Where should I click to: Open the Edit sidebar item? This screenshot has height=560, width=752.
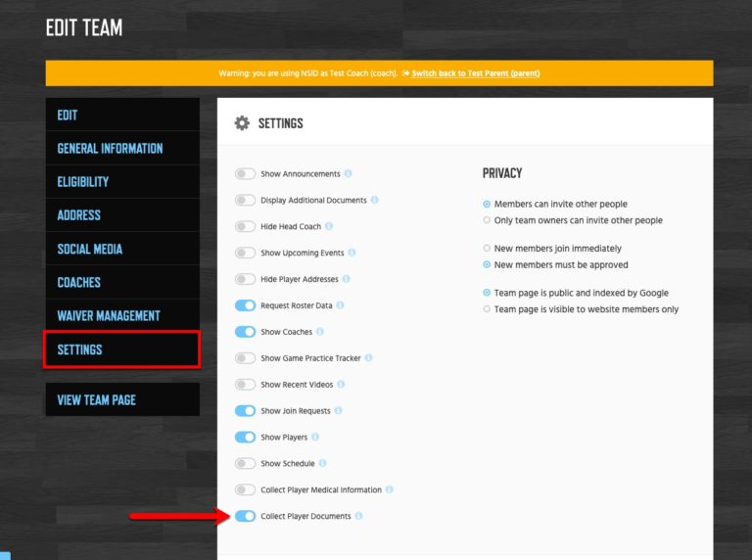tap(122, 115)
